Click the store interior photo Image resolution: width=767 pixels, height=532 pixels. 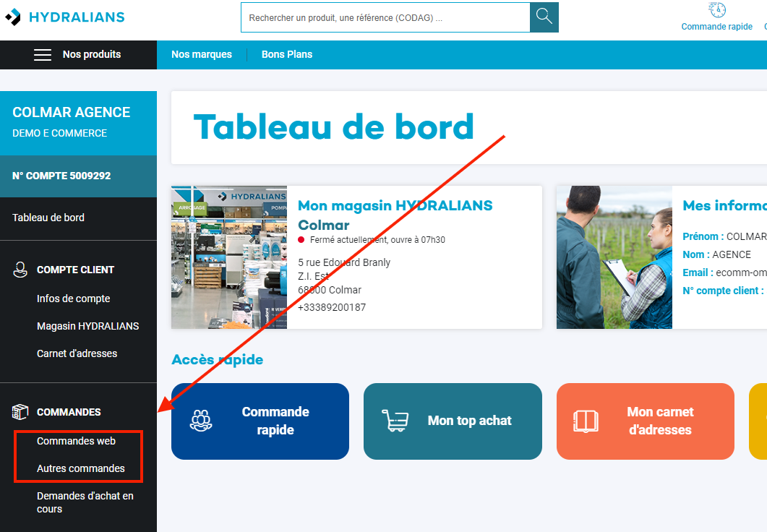tap(229, 257)
